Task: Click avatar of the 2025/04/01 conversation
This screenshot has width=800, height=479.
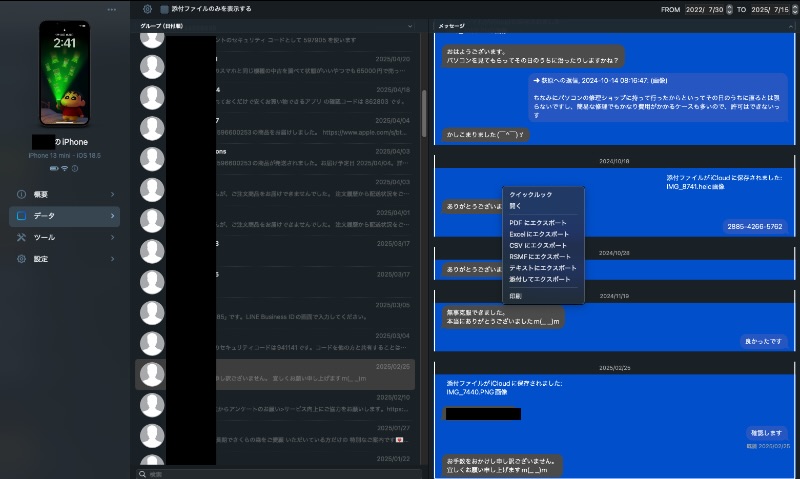Action: coord(152,221)
